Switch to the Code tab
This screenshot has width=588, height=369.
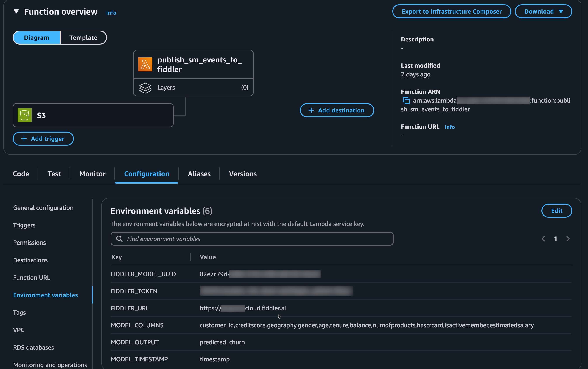click(x=21, y=174)
